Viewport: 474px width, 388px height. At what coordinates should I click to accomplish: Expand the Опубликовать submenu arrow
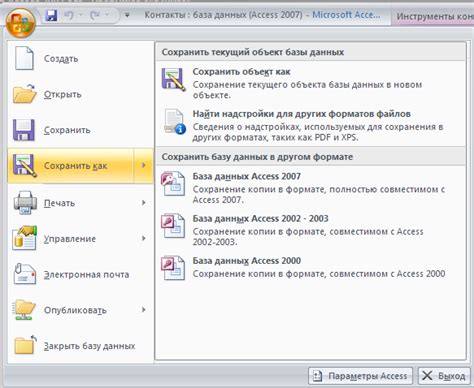(x=144, y=310)
